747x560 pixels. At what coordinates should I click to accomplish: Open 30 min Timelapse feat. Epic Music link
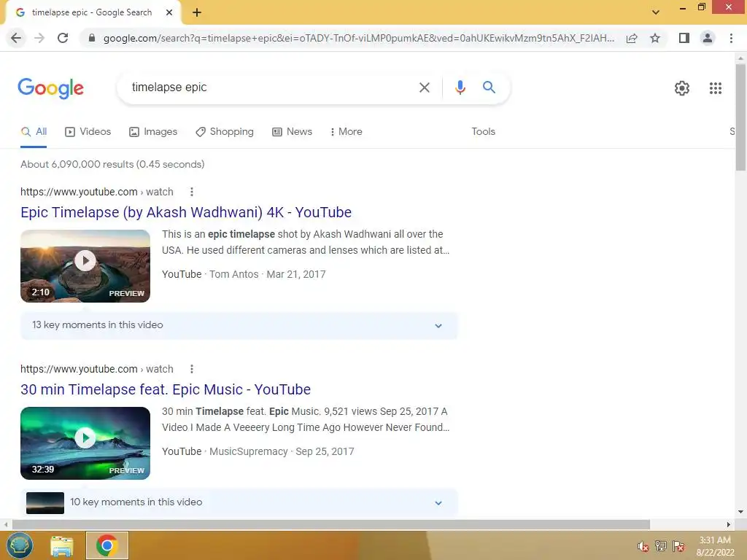coord(166,389)
